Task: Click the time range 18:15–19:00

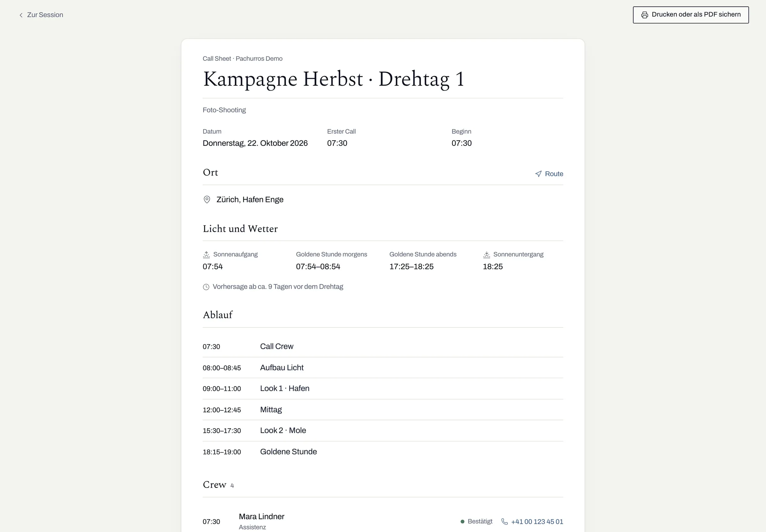Action: 222,452
